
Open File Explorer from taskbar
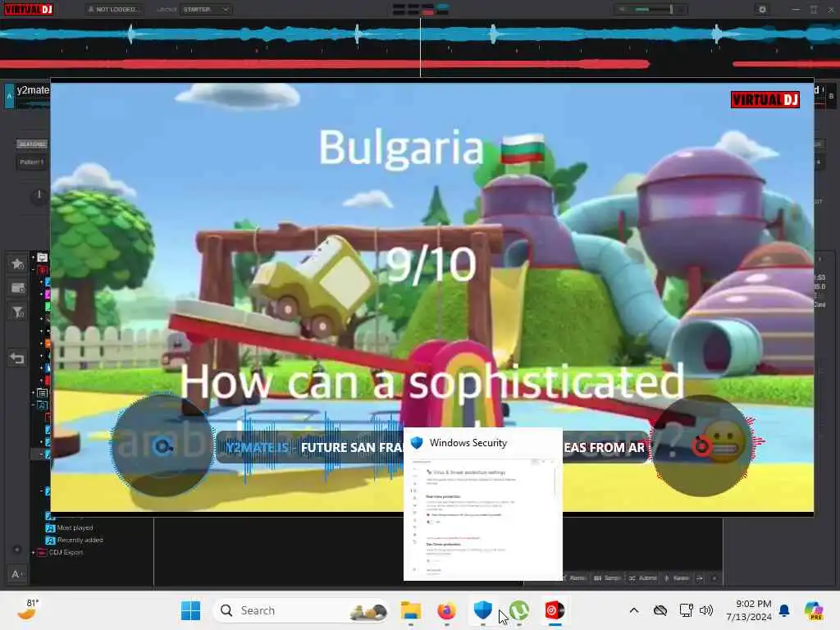pyautogui.click(x=411, y=610)
